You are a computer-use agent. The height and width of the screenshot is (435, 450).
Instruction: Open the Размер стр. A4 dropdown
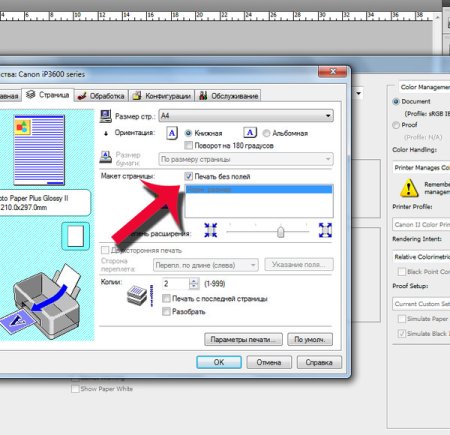point(246,116)
